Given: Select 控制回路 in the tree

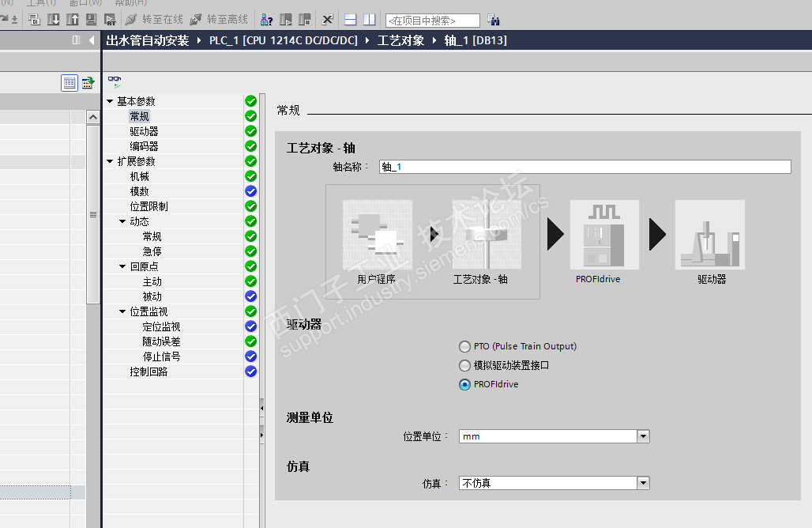Looking at the screenshot, I should (x=148, y=371).
